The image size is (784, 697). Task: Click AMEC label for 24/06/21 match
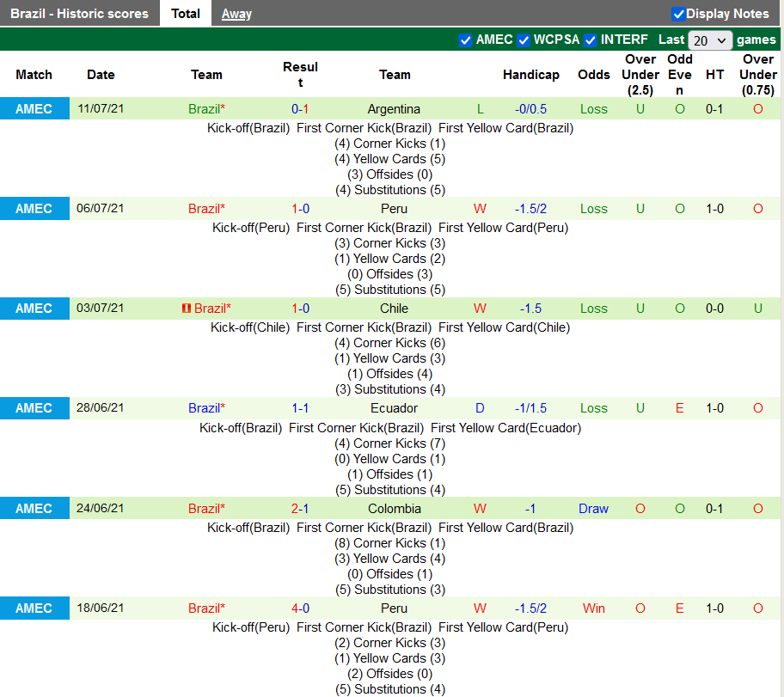34,509
